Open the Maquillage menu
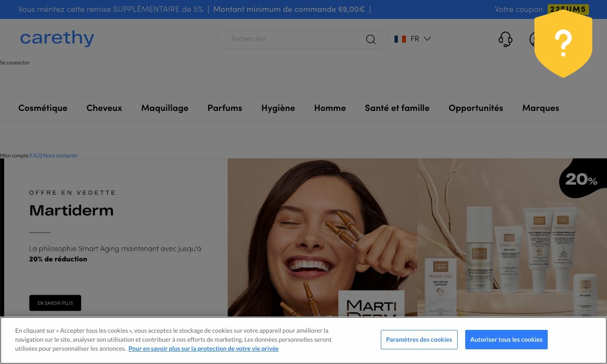The image size is (607, 364). 165,108
